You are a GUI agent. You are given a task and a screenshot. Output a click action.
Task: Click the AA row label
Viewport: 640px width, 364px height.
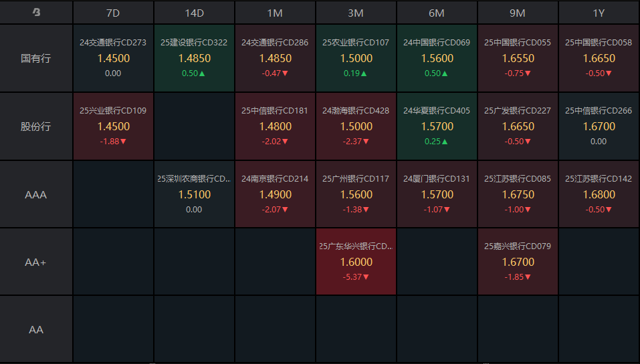(x=36, y=329)
